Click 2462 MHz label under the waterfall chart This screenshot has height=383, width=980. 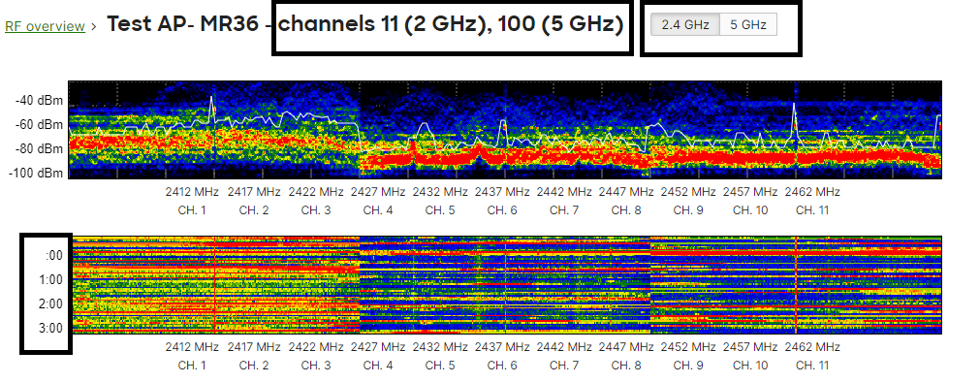coord(812,347)
